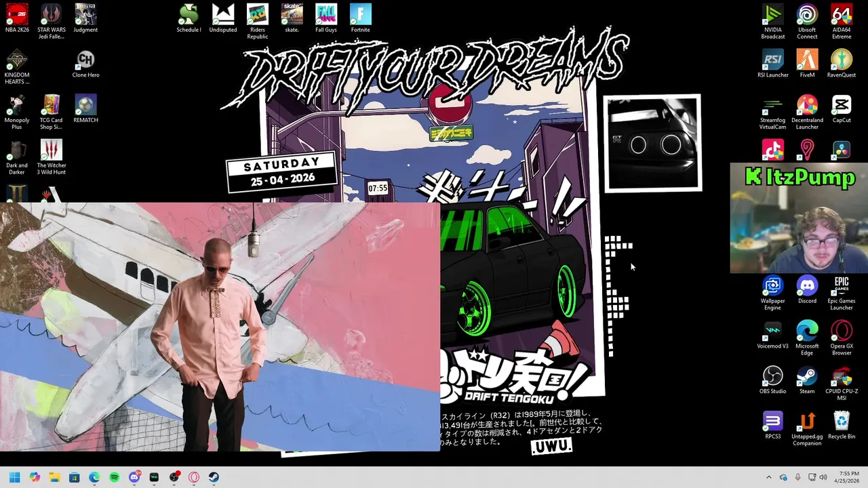Select the CapCut desktop icon

pos(842,109)
